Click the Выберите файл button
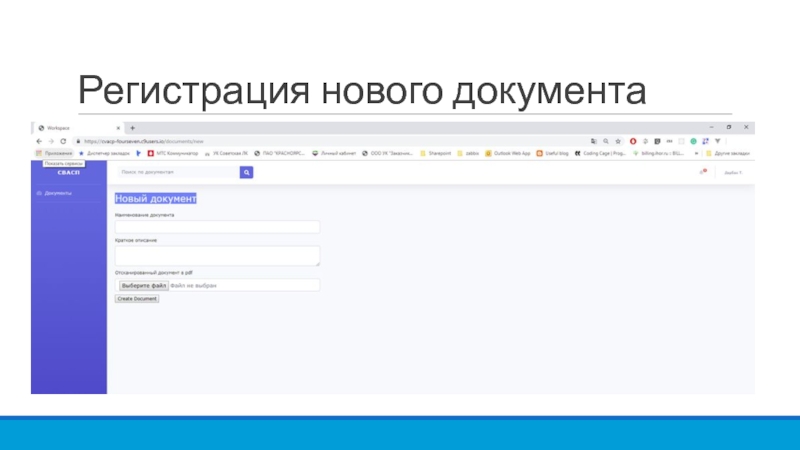 (x=142, y=285)
